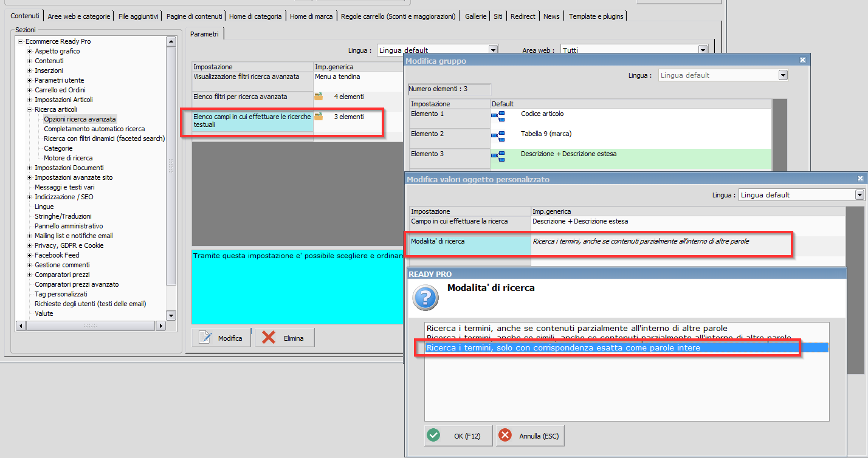868x458 pixels.
Task: Open the Pannello amministrativo section
Action: pyautogui.click(x=69, y=226)
